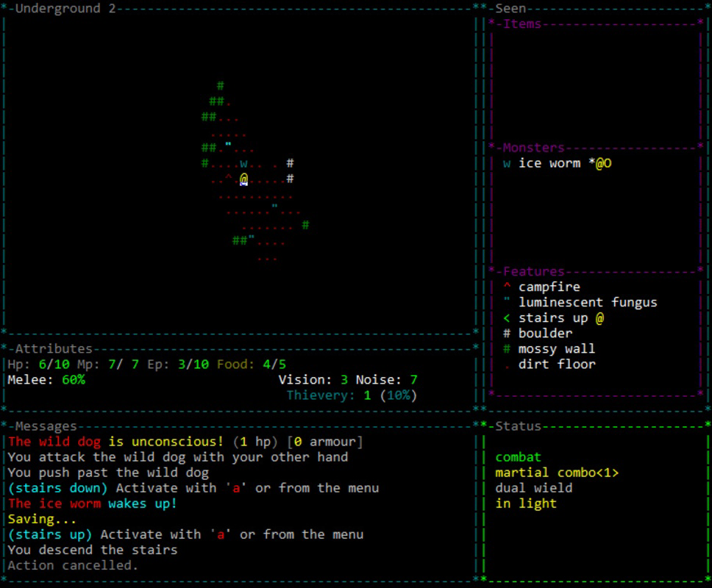The image size is (712, 588).
Task: Click the 'combat' status entry
Action: pyautogui.click(x=518, y=457)
